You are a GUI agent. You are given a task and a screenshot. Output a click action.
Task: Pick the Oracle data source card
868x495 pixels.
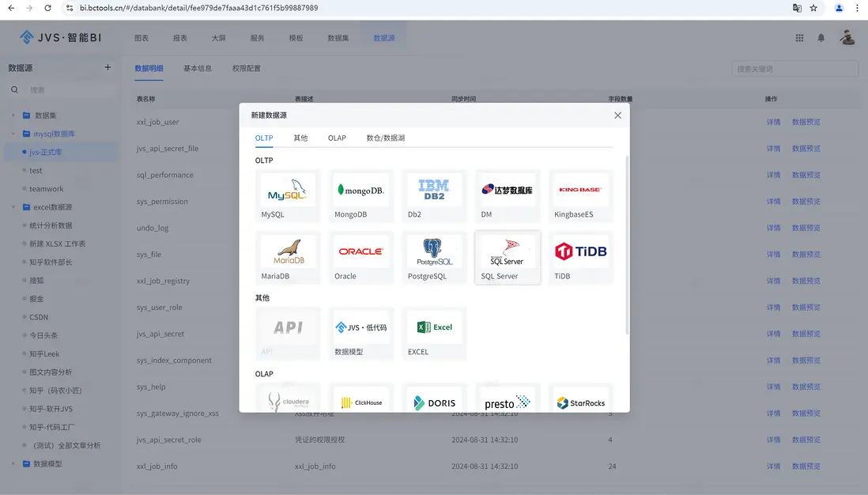click(360, 258)
